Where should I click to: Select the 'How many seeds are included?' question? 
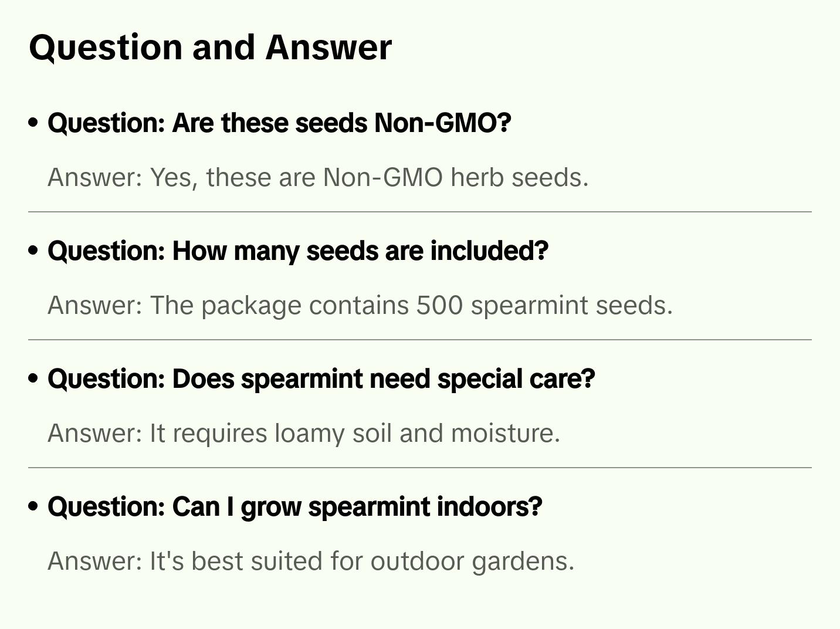297,251
